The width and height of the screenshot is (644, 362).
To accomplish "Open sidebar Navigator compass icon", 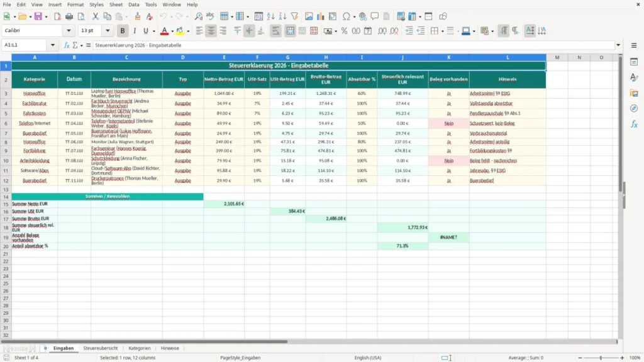I will pyautogui.click(x=634, y=108).
